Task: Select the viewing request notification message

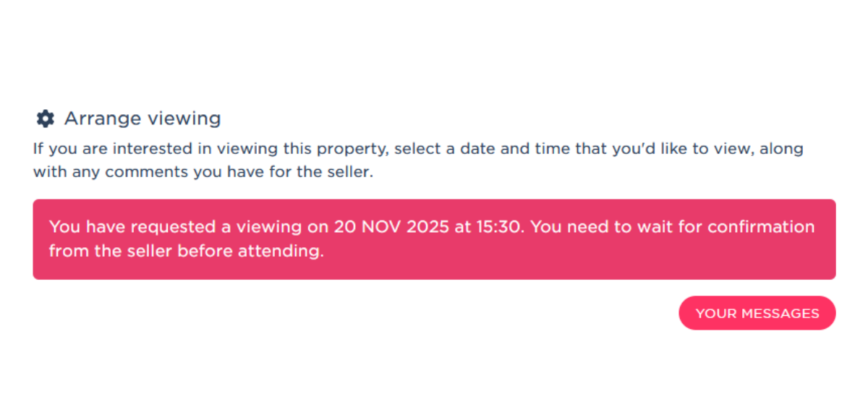Action: pos(434,239)
